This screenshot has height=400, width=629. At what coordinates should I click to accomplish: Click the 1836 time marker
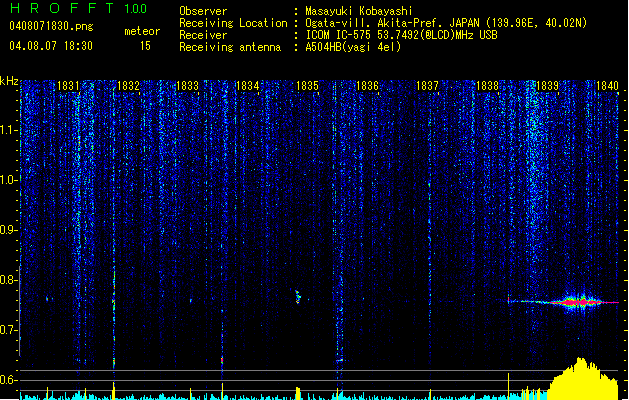point(367,86)
